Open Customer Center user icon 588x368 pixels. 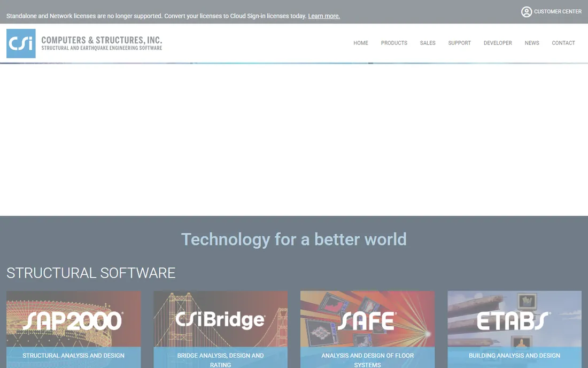527,12
